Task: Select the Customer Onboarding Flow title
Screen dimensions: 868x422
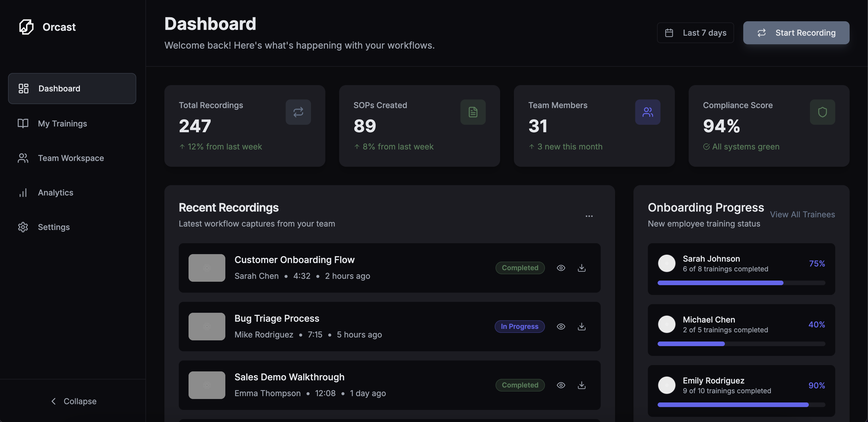Action: point(295,260)
